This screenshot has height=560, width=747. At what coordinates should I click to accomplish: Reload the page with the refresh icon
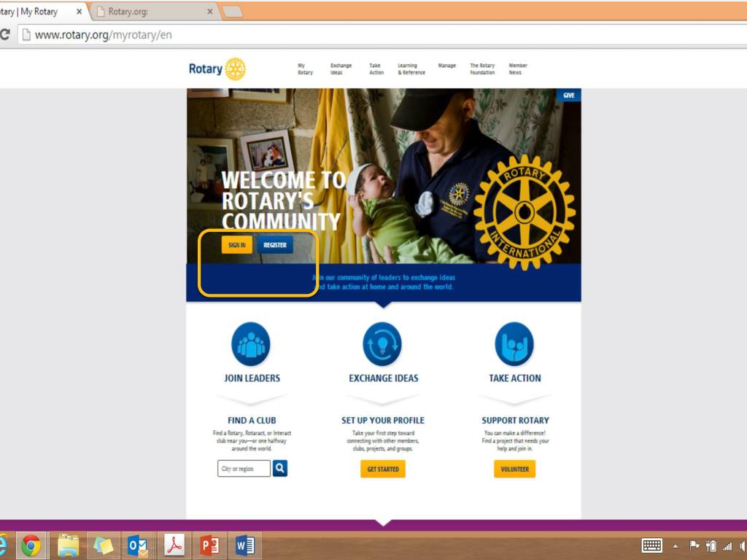[5, 35]
